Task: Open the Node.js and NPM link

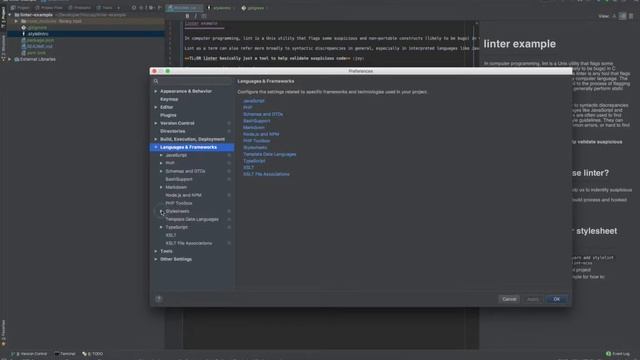Action: click(x=261, y=134)
